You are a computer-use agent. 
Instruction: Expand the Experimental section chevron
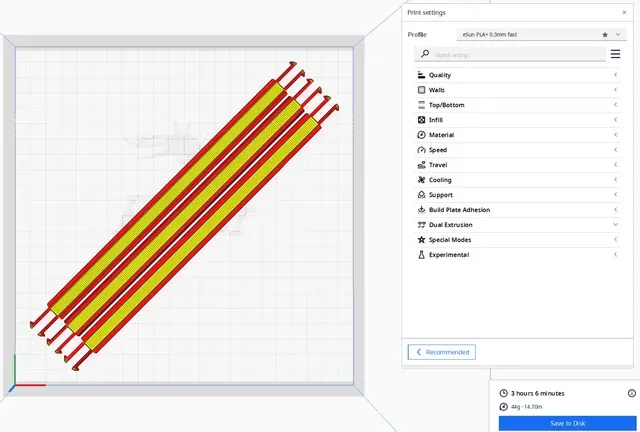coord(615,254)
